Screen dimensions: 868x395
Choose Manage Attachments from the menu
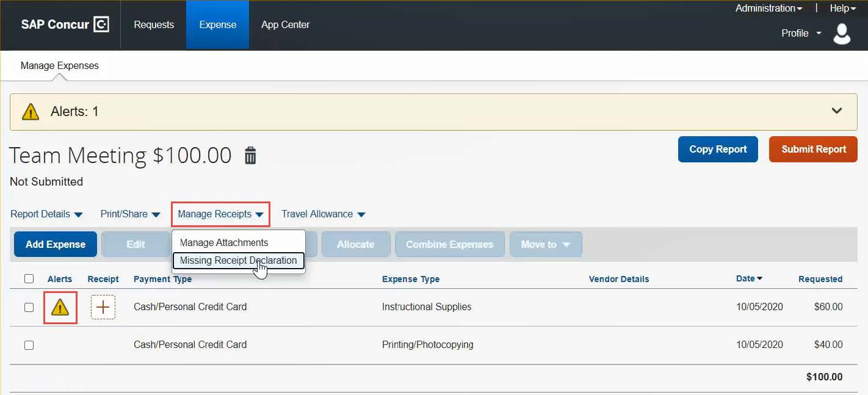point(224,243)
